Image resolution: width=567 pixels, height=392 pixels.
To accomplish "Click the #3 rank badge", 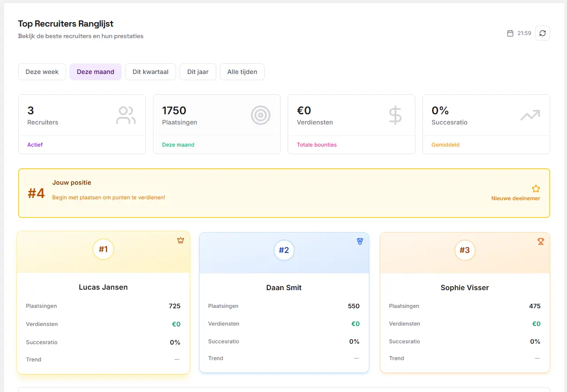I will pyautogui.click(x=465, y=250).
